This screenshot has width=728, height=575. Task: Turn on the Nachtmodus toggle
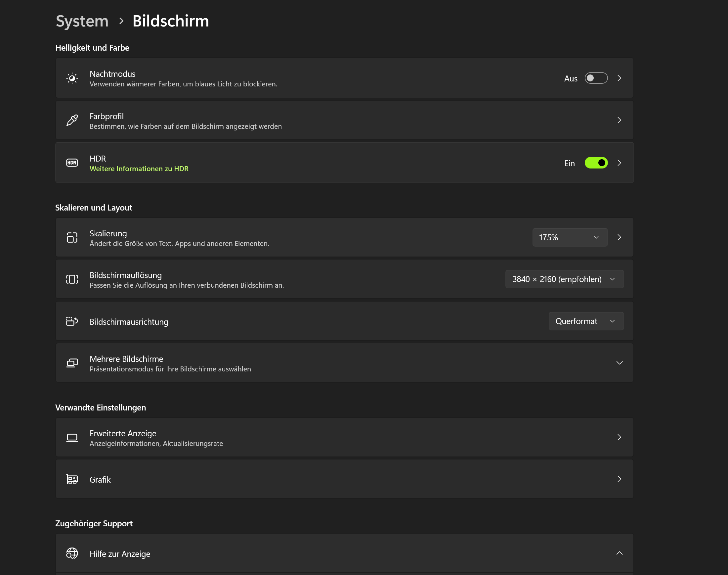[x=596, y=78]
